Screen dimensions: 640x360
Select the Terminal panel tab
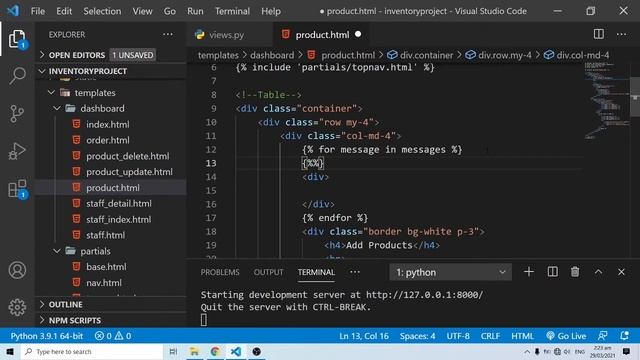tap(316, 272)
